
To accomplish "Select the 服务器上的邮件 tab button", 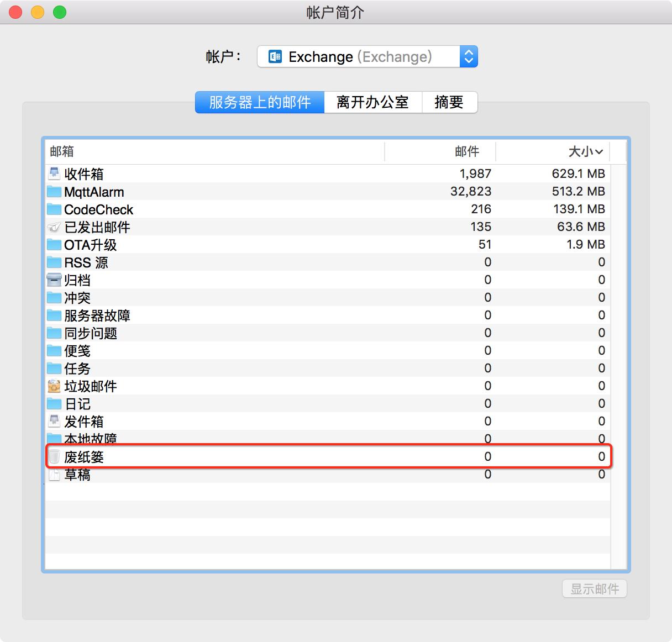I will [260, 102].
